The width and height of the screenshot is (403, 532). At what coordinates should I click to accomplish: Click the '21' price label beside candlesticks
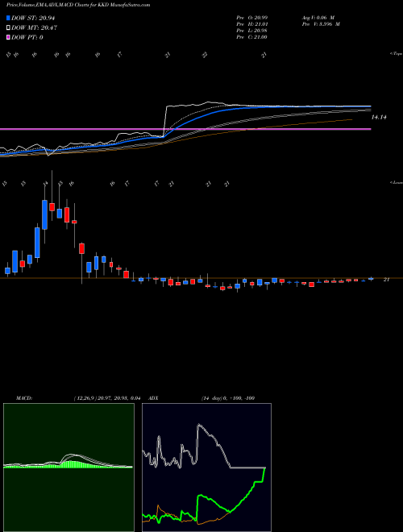pos(386,280)
